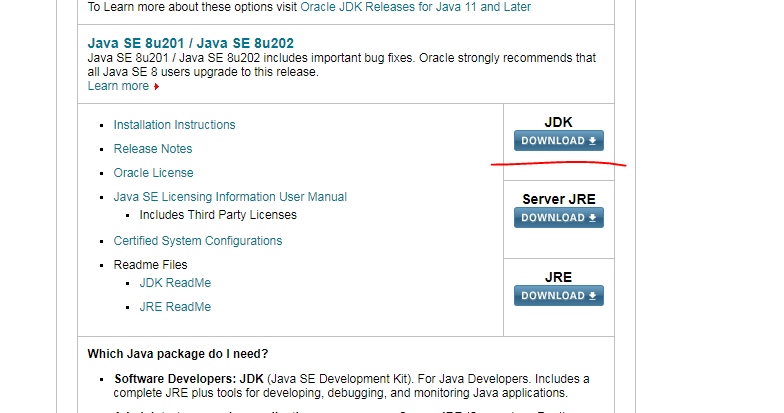This screenshot has height=413, width=784.
Task: Click 'Which Java package do I need?' heading
Action: 178,354
